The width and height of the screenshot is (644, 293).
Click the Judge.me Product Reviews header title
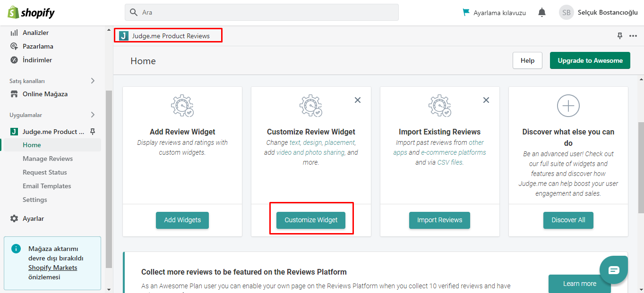171,36
